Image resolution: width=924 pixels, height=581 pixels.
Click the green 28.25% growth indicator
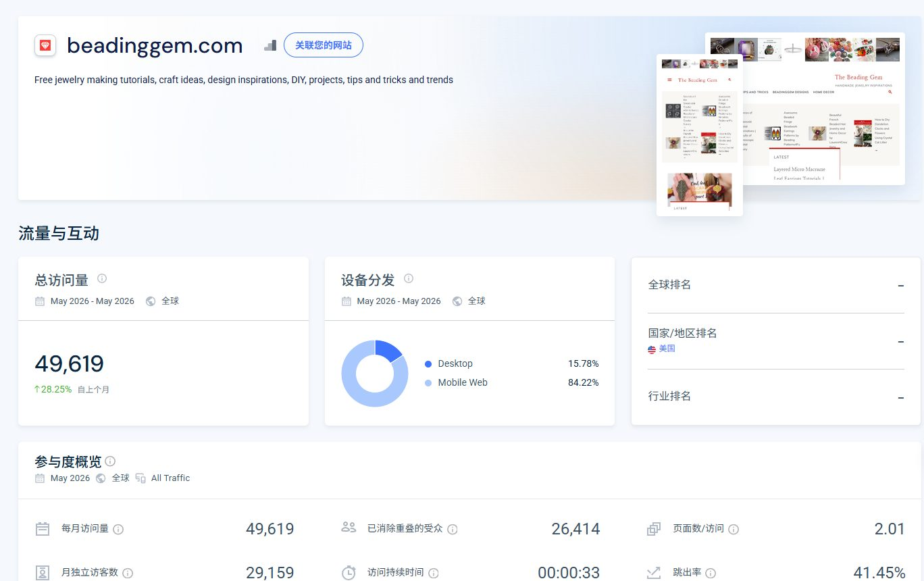point(53,389)
